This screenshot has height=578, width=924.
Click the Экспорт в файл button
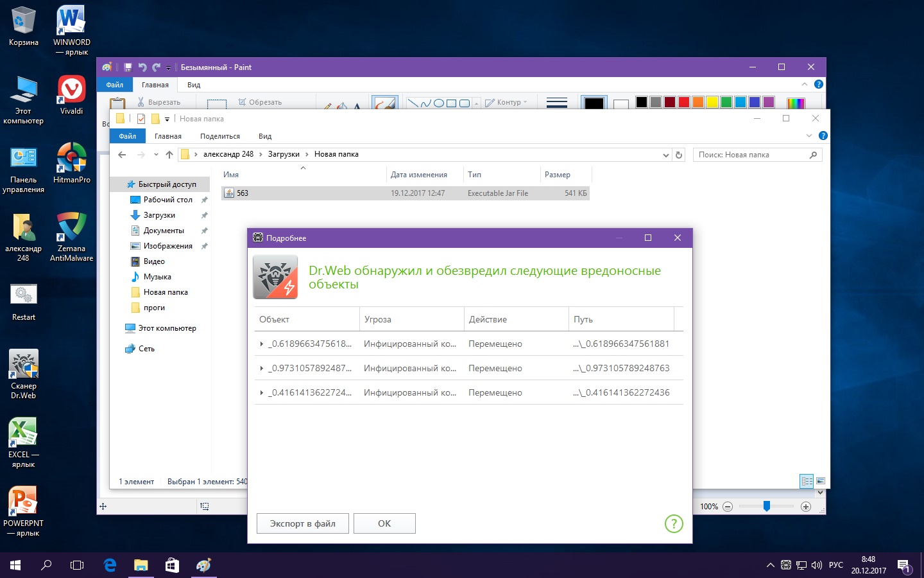[303, 523]
